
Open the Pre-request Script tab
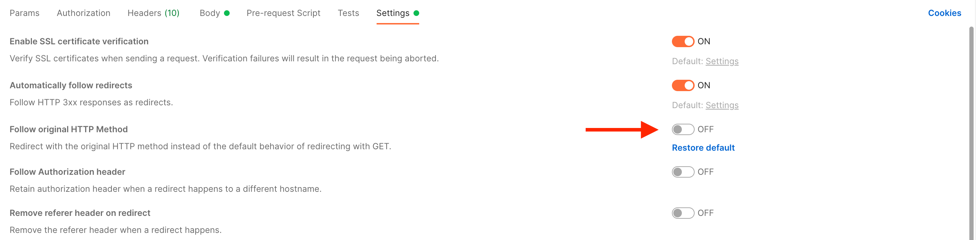[x=283, y=13]
